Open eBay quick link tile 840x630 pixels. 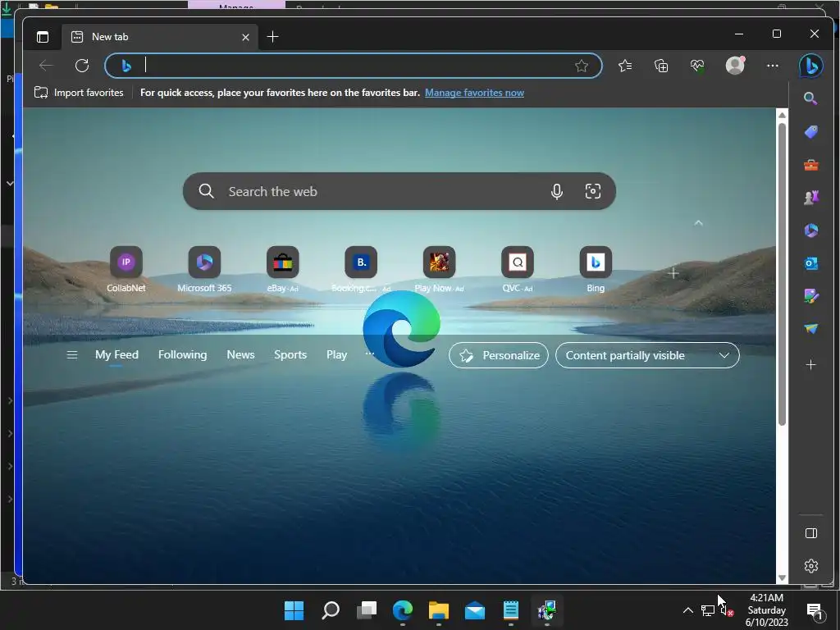(282, 269)
